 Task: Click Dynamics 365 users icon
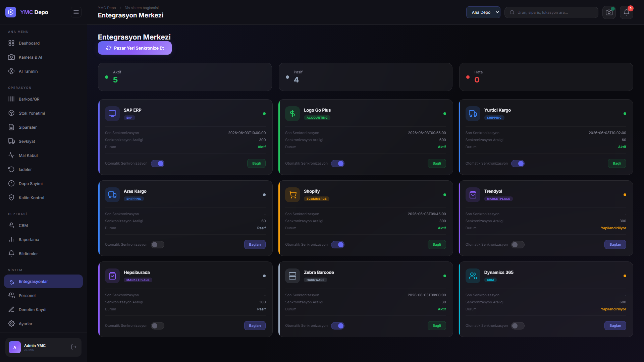point(473,276)
